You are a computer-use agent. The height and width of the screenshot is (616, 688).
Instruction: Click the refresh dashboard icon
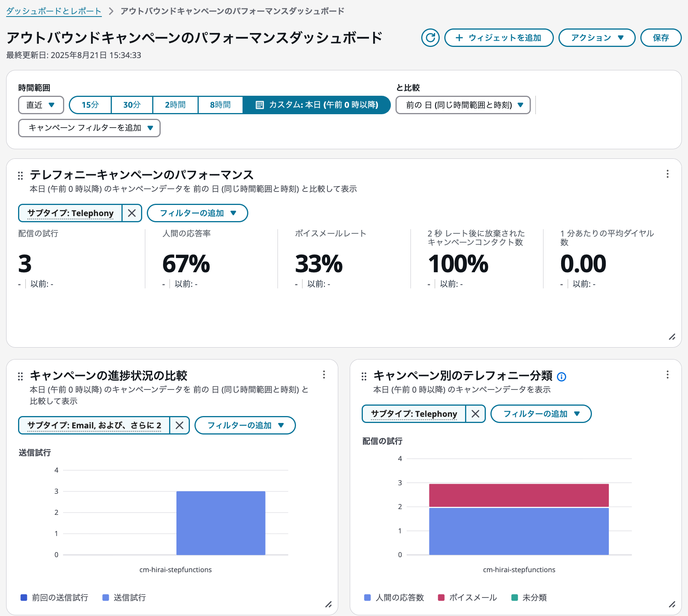(x=430, y=38)
